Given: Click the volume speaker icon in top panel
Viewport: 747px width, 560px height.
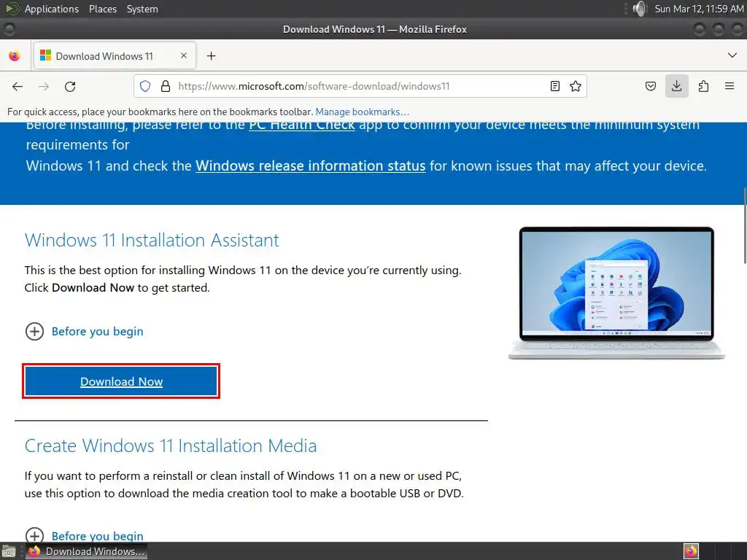Looking at the screenshot, I should (639, 9).
